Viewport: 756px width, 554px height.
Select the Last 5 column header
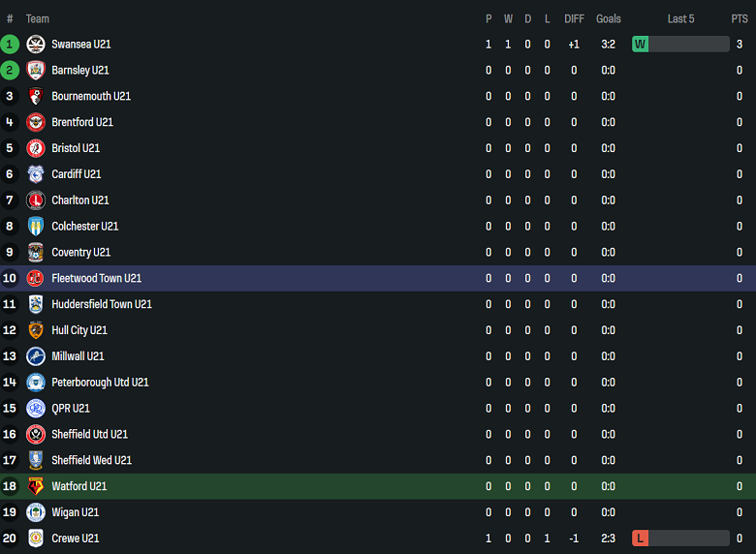point(680,18)
